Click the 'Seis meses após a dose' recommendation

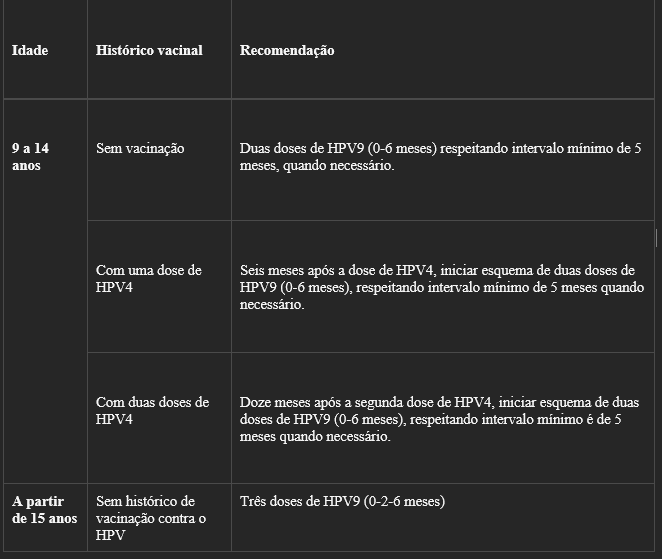click(442, 287)
